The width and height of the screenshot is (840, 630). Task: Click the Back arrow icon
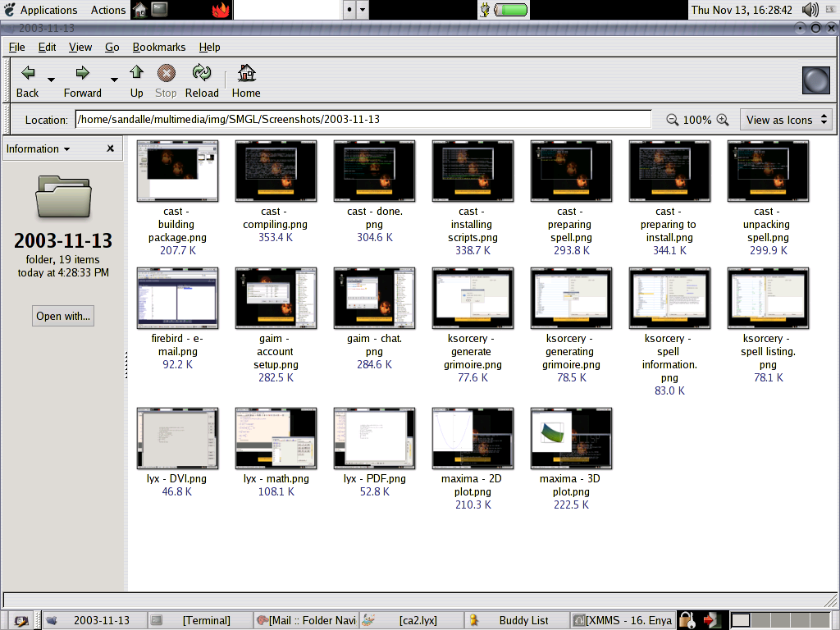tap(28, 73)
